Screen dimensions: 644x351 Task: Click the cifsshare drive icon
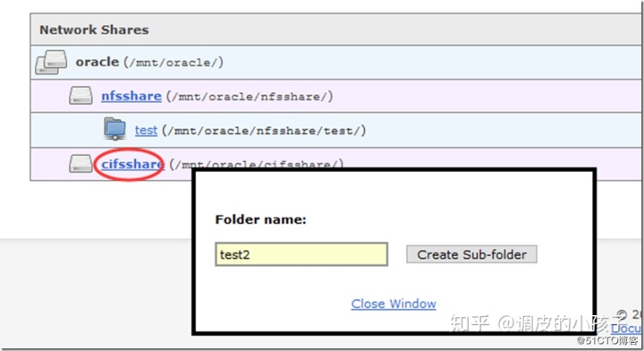coord(80,164)
